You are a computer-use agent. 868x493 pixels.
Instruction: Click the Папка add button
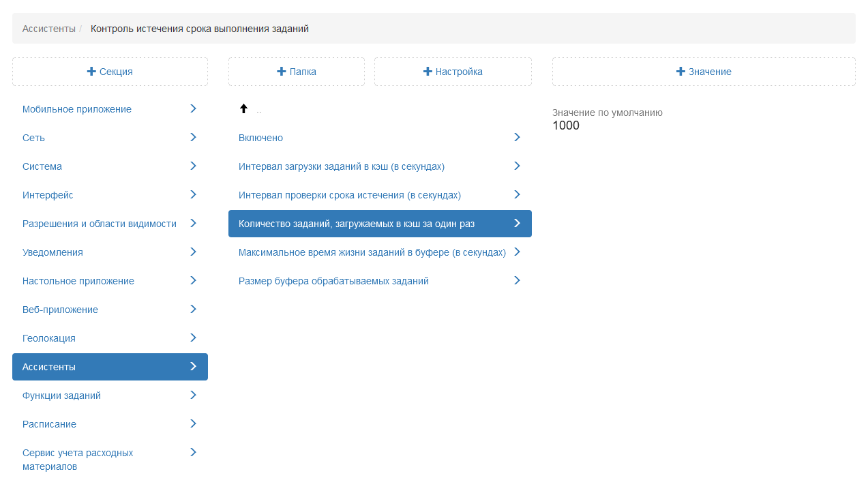pos(296,72)
